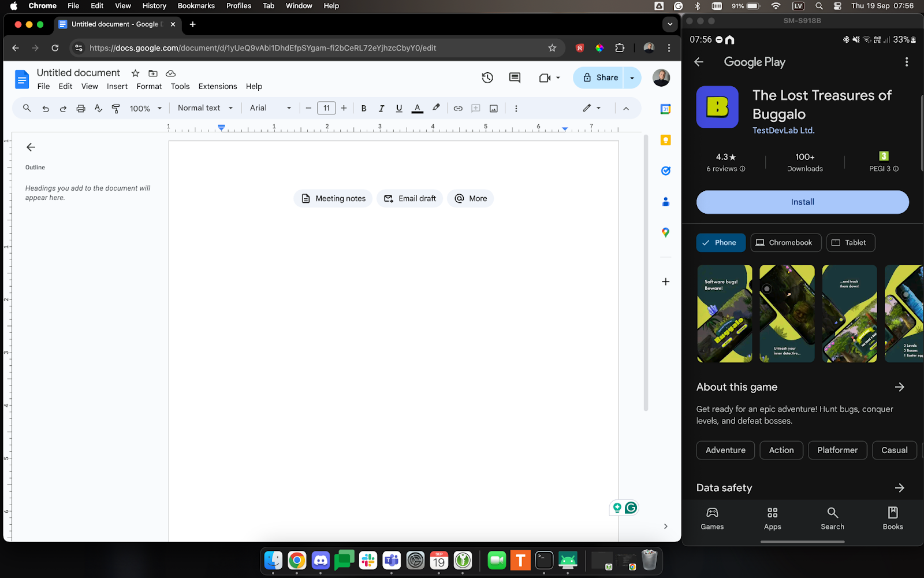Insert a link
924x578 pixels.
[x=458, y=108]
